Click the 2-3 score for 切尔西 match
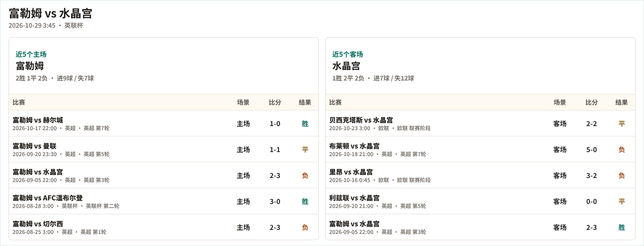Screen dimensions: 644x246 coord(275,227)
